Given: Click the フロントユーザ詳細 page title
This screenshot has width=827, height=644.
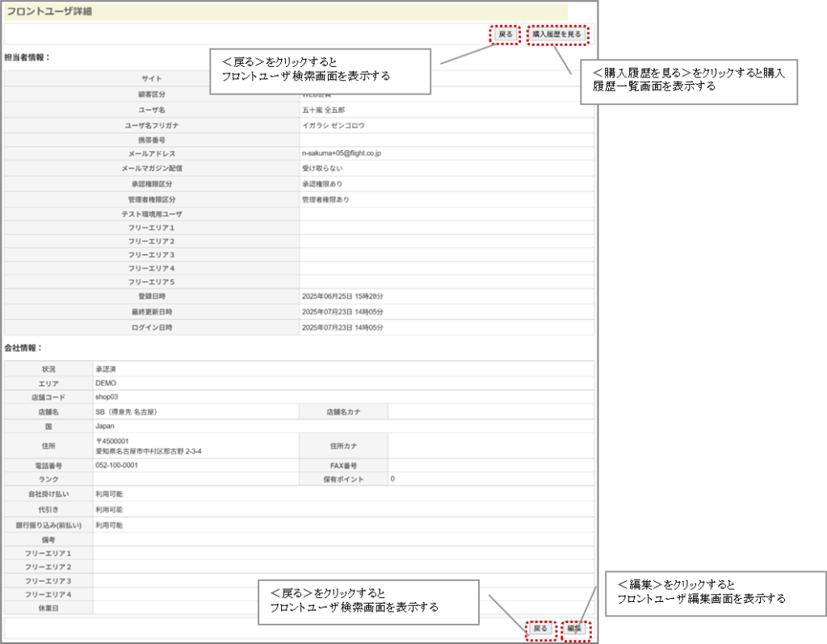Looking at the screenshot, I should pyautogui.click(x=50, y=11).
